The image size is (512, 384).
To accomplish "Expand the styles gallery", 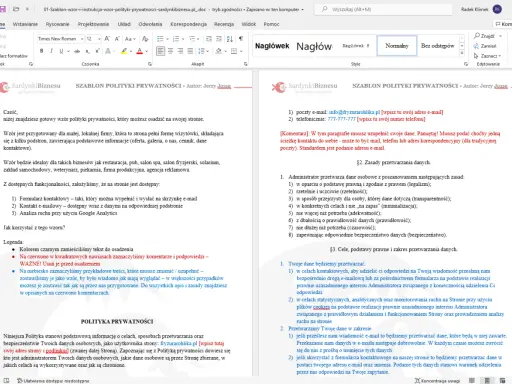I will (x=462, y=53).
